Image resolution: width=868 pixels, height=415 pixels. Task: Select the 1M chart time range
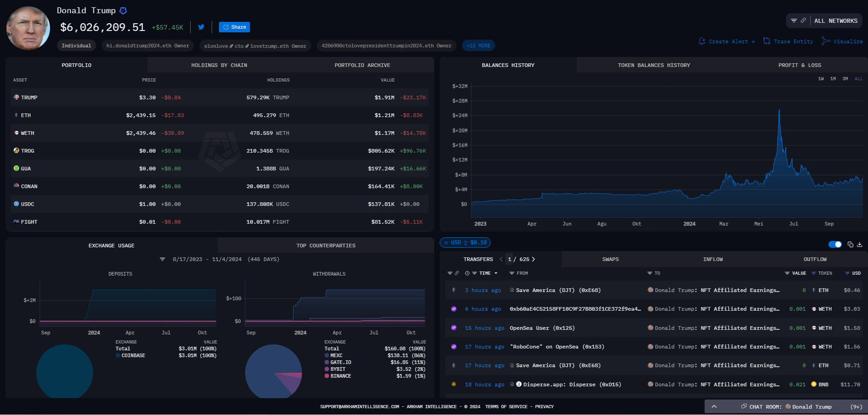pos(833,79)
